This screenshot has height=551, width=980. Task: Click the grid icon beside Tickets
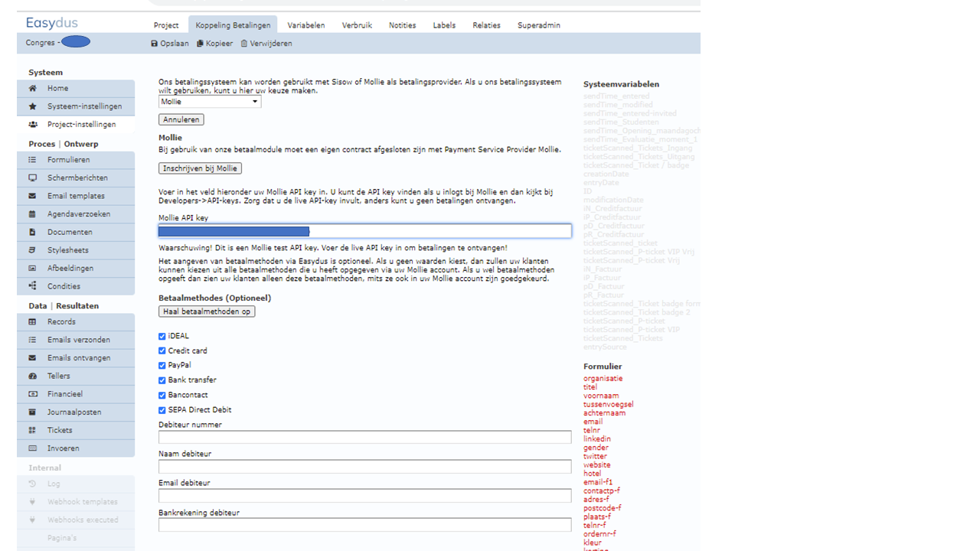32,430
